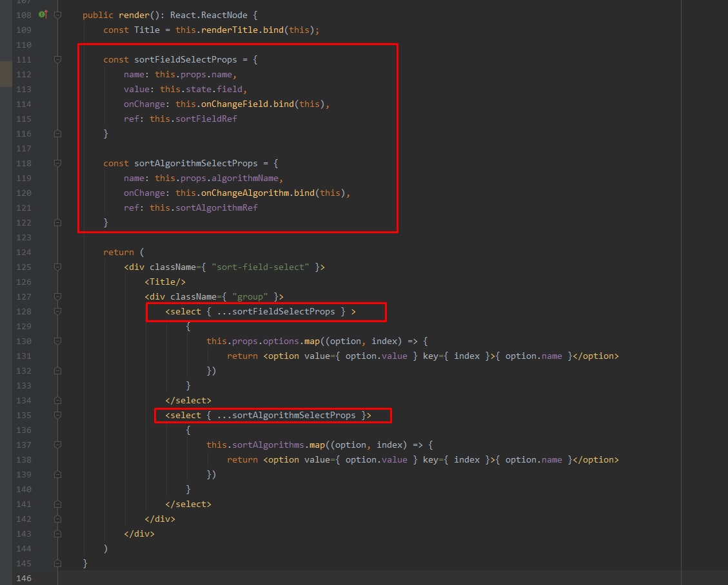This screenshot has height=585, width=728.
Task: Click line number 110 in the gutter
Action: coord(24,45)
